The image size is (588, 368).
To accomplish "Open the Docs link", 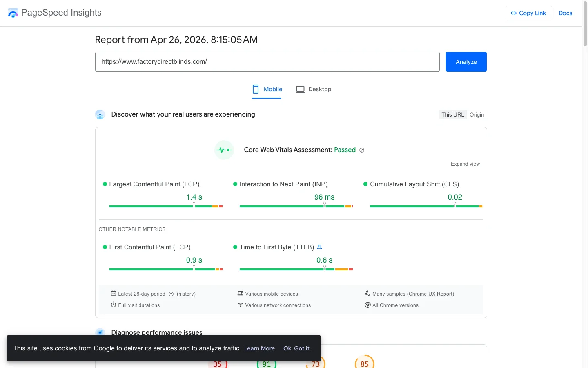I will (566, 13).
